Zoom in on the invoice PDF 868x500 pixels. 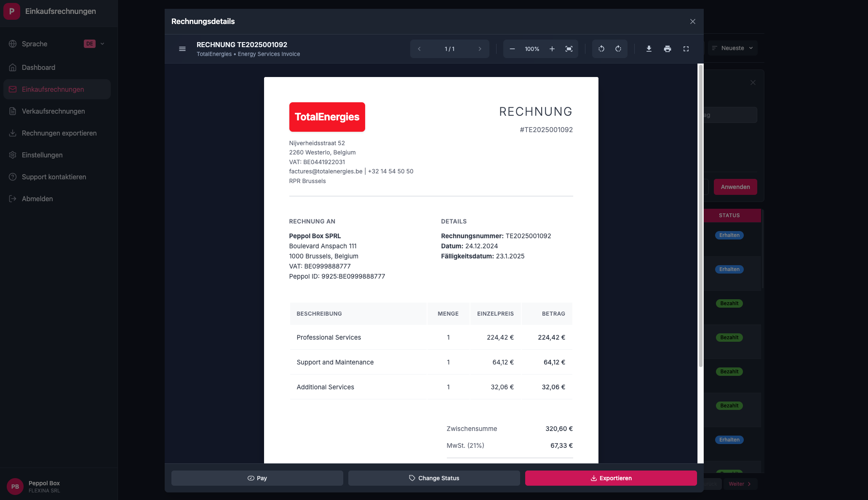[552, 49]
